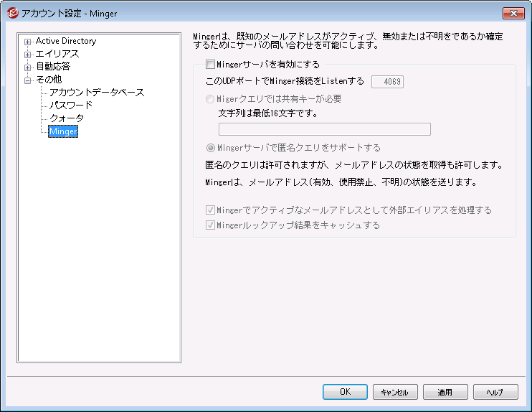Open help with the ヘルプ button

[x=495, y=392]
